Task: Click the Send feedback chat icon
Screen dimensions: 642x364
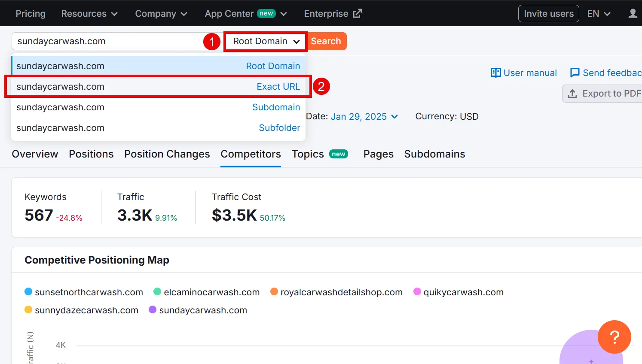Action: [x=575, y=73]
